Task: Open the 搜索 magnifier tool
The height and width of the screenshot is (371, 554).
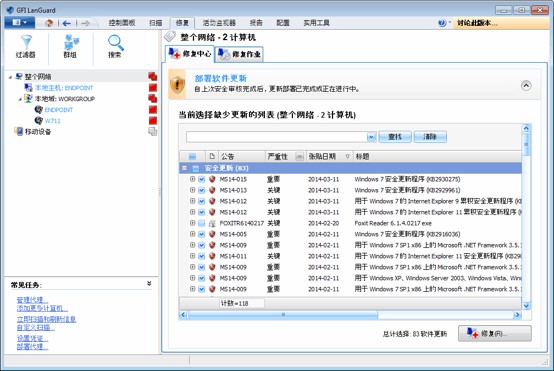Action: [115, 46]
